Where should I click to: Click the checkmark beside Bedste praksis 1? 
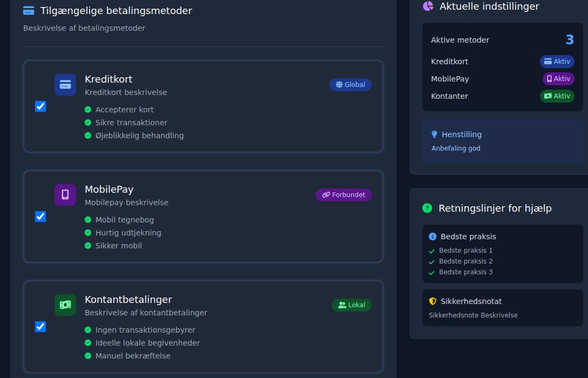point(432,251)
